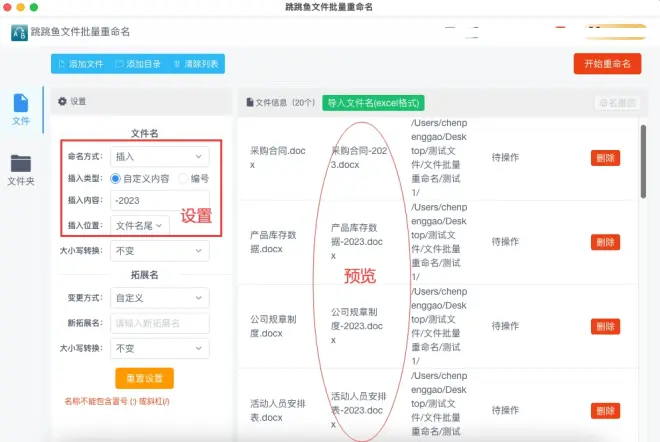Image resolution: width=660 pixels, height=442 pixels.
Task: Click the 添加目录 toolbar button
Action: (137, 64)
